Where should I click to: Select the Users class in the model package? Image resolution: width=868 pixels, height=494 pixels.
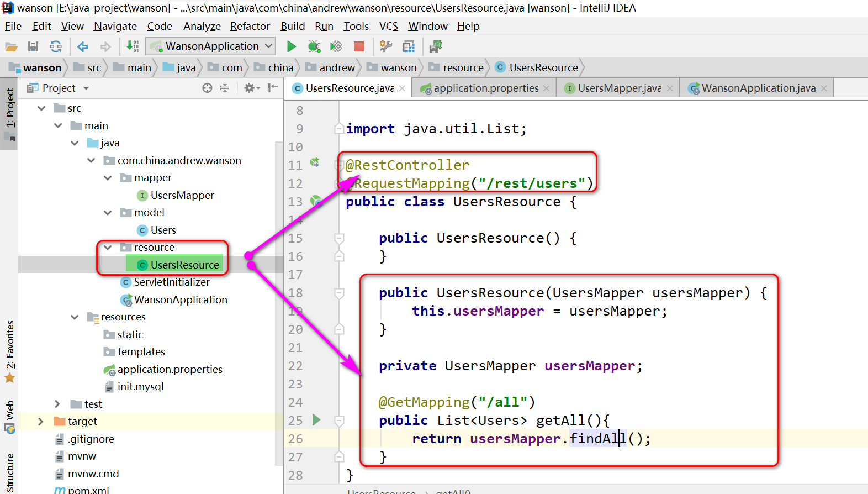pyautogui.click(x=156, y=230)
